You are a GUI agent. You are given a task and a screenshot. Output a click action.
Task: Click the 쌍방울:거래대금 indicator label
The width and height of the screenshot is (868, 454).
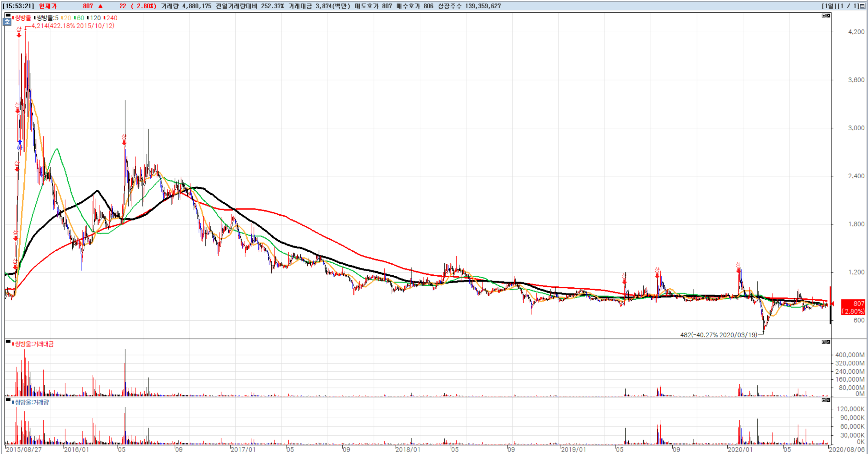point(34,344)
